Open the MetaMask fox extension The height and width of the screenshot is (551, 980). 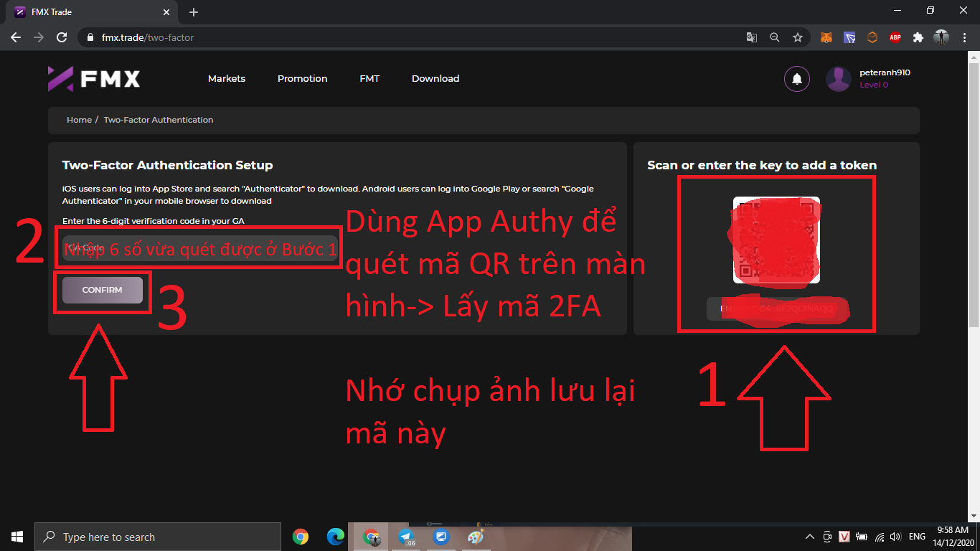(x=826, y=37)
